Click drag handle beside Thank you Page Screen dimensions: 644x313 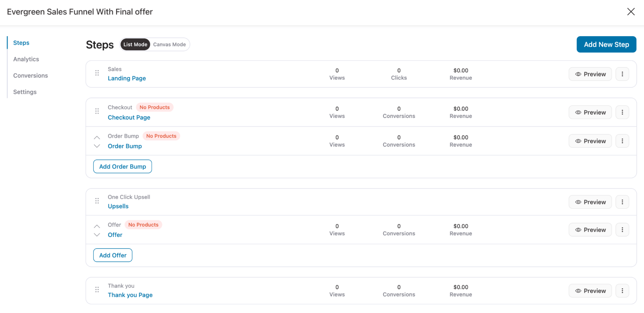97,290
